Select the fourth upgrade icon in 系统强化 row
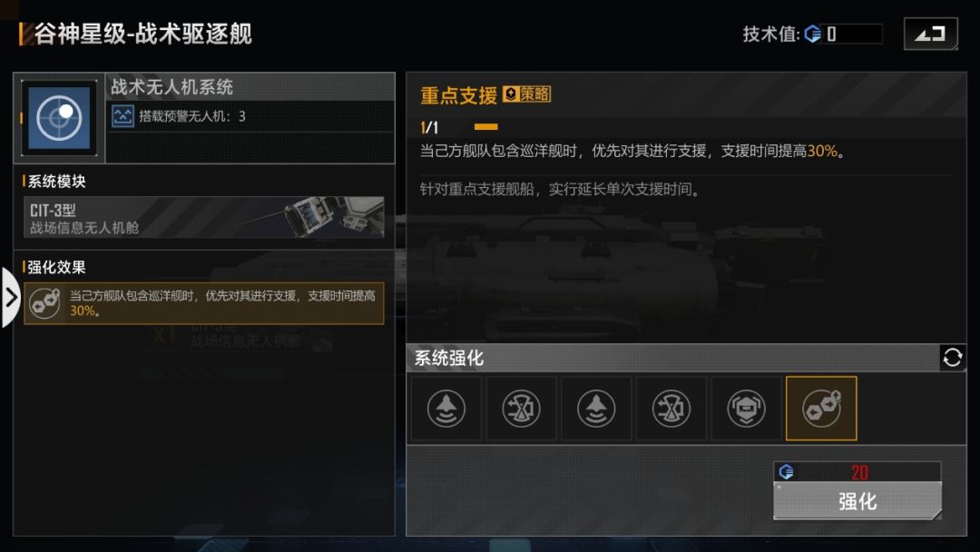This screenshot has width=980, height=552. [671, 409]
